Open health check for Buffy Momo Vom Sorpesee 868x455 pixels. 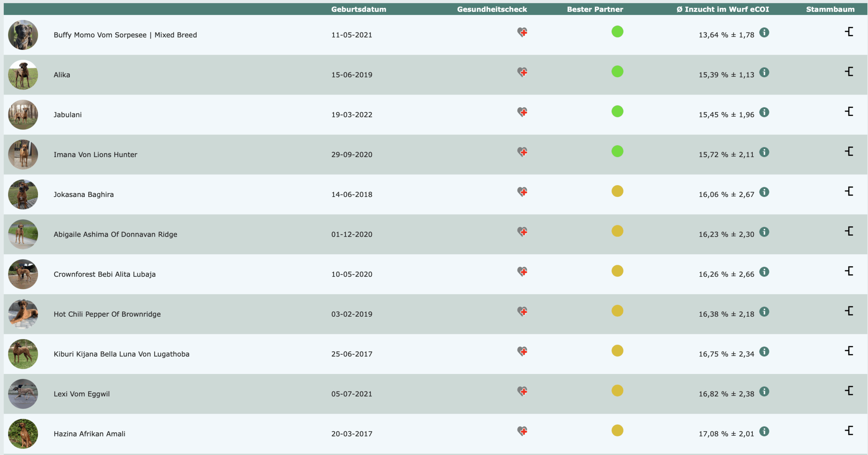[522, 33]
